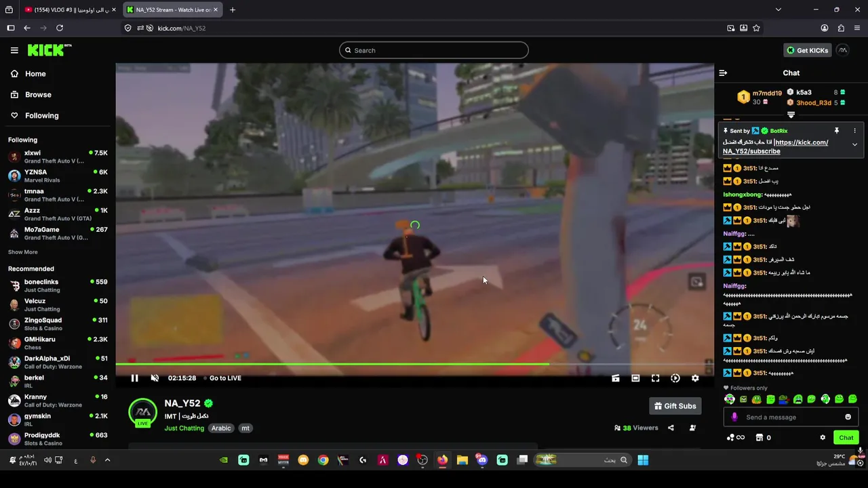Screen dimensions: 868x488
Task: Select the first headphones frog emote
Action: click(x=730, y=399)
